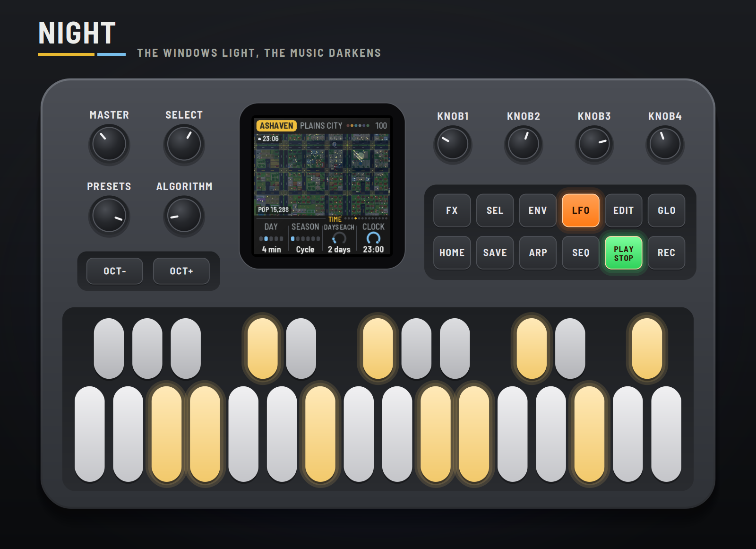The width and height of the screenshot is (756, 549).
Task: Click the DAY 4 min setting
Action: click(x=271, y=238)
